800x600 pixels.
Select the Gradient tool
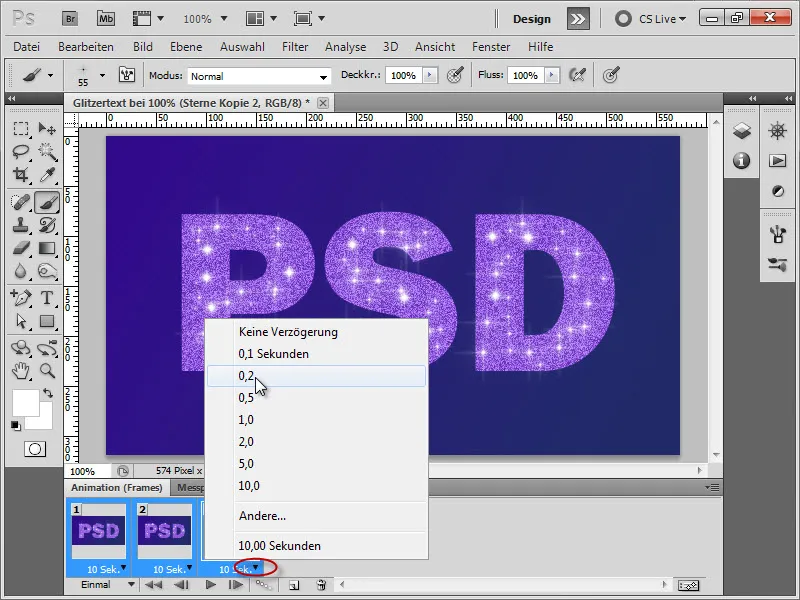point(47,248)
